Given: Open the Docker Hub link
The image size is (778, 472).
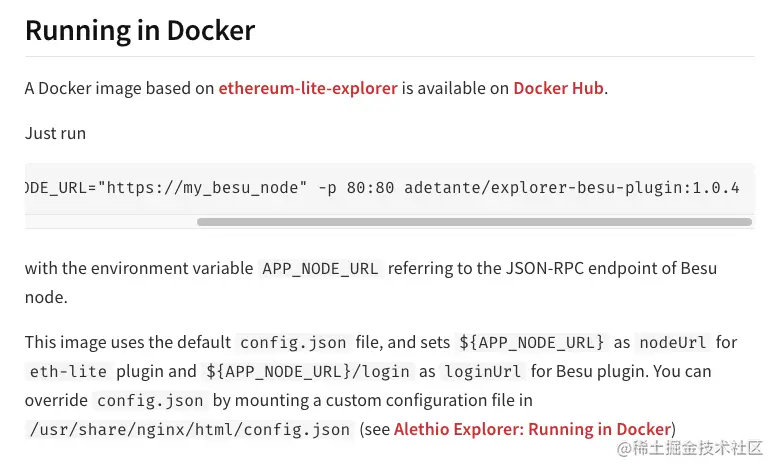Looking at the screenshot, I should coord(558,88).
